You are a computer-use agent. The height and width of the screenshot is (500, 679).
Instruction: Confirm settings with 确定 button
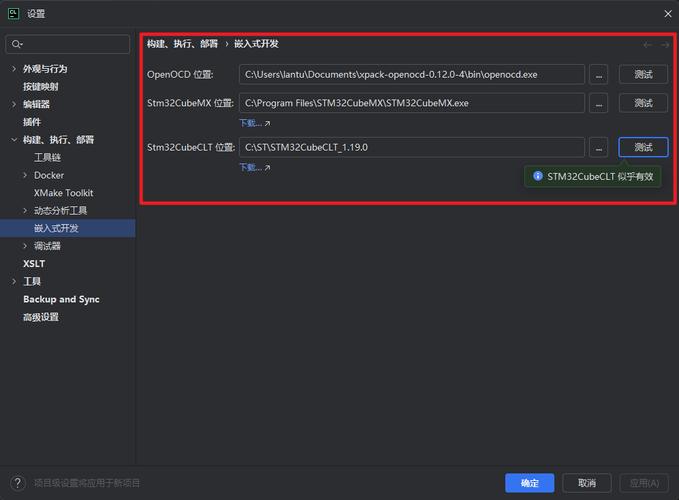click(x=529, y=483)
